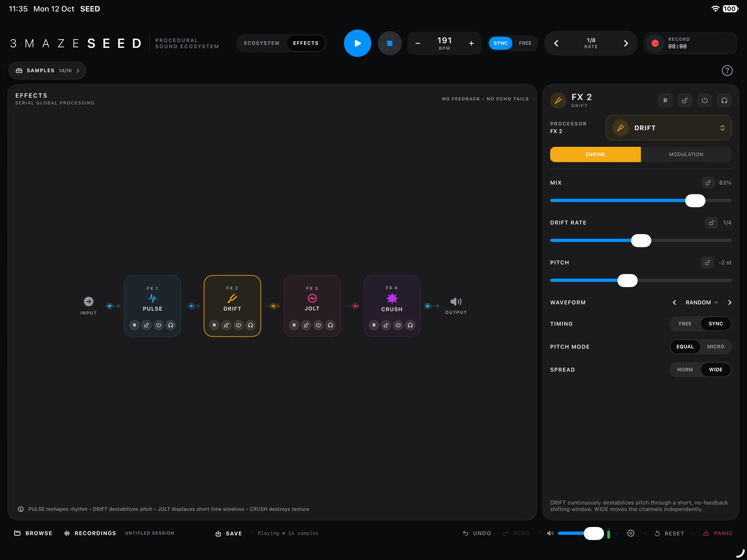Click the red record button
Viewport: 747px width, 560px height.
655,43
